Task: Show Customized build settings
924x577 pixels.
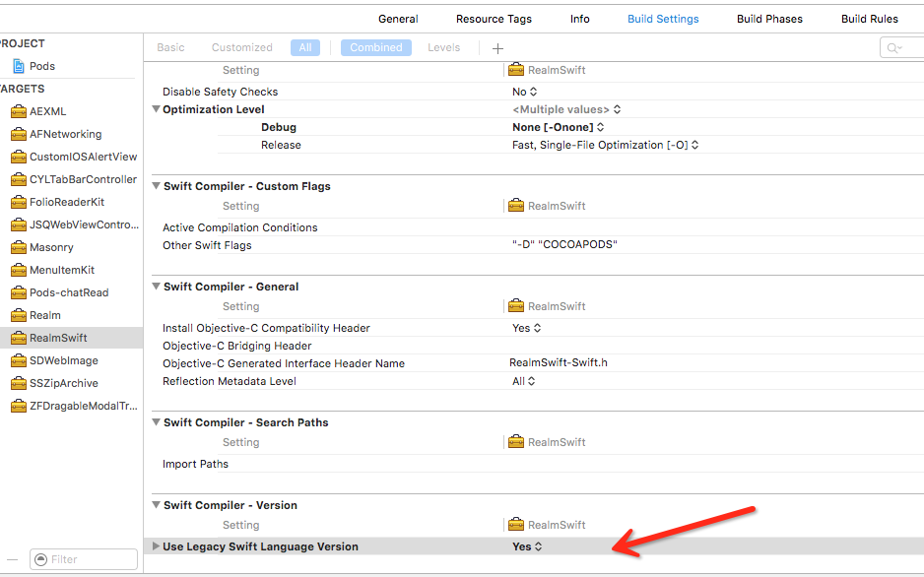Action: [x=242, y=47]
